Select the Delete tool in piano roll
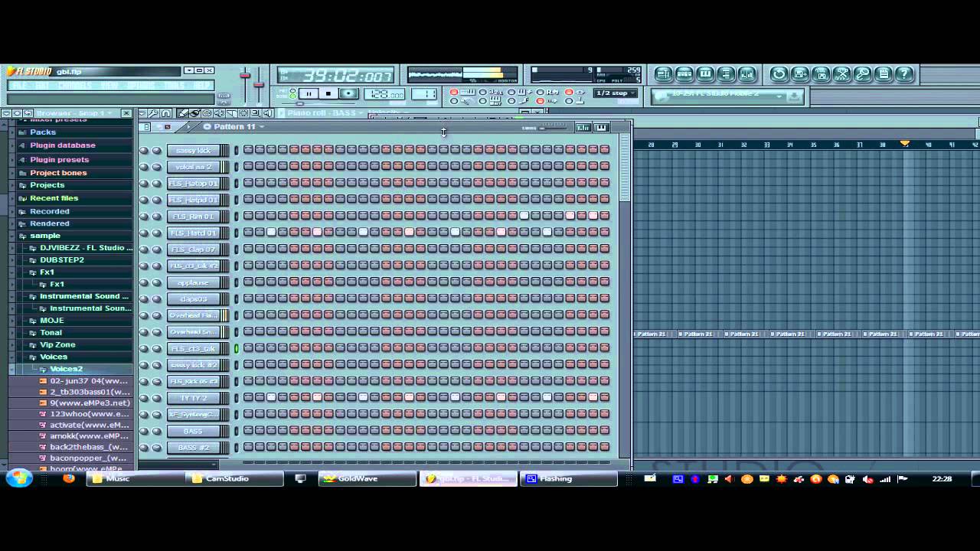The image size is (980, 551). 207,113
